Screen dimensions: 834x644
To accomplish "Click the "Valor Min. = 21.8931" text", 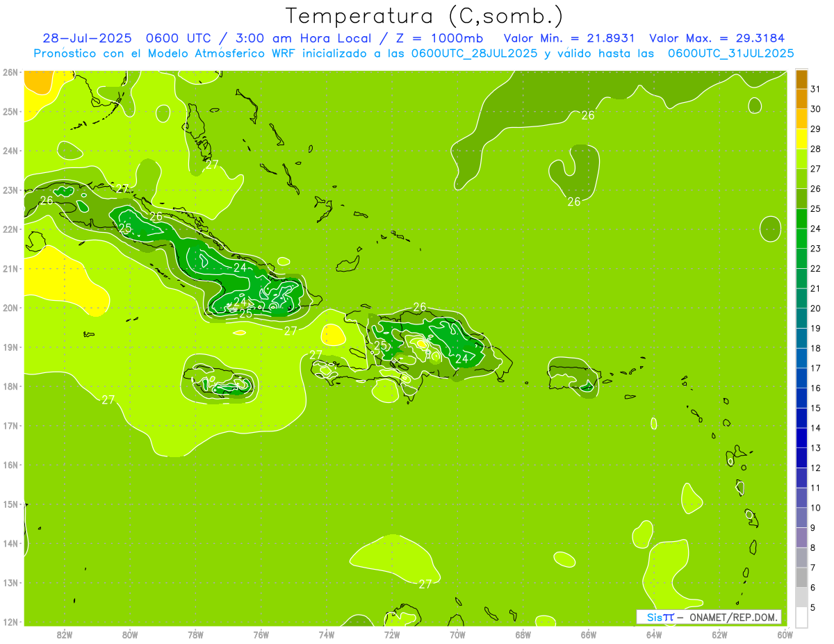I will click(x=571, y=38).
